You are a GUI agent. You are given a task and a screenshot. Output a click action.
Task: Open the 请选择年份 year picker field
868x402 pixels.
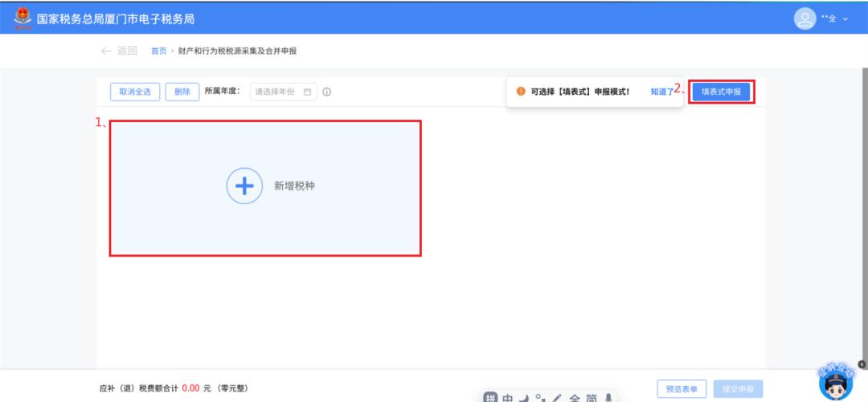click(284, 92)
